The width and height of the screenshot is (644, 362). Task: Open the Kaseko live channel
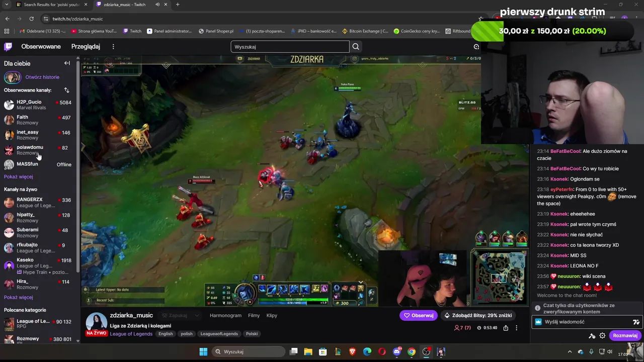38,265
